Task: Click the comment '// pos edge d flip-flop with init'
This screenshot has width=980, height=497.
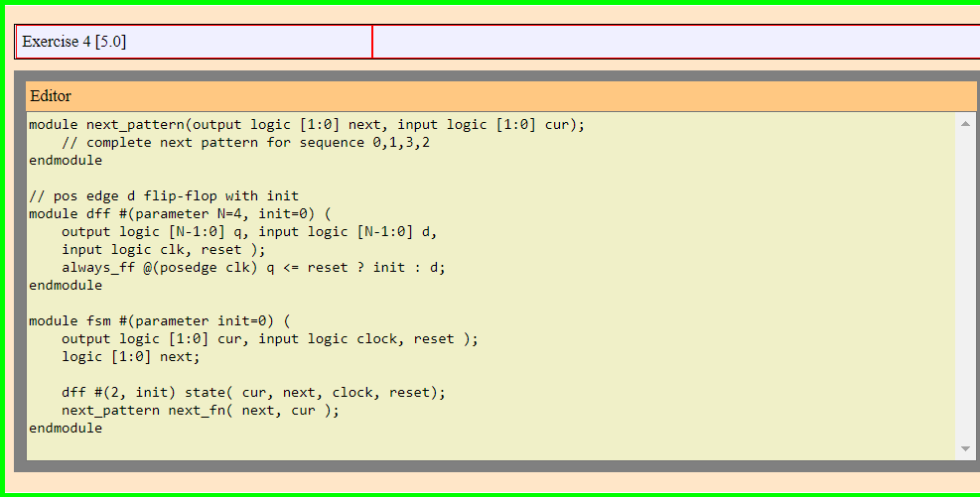Action: (164, 196)
